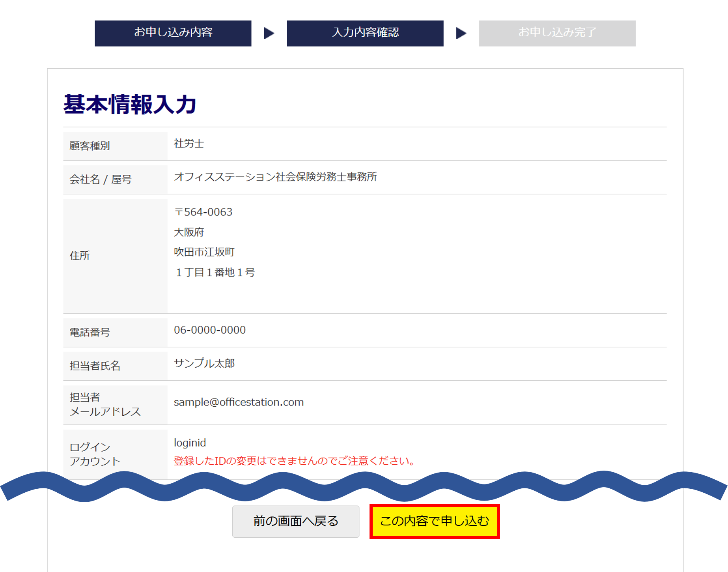
Task: Click the contact name サンプル太郎
Action: pyautogui.click(x=204, y=363)
